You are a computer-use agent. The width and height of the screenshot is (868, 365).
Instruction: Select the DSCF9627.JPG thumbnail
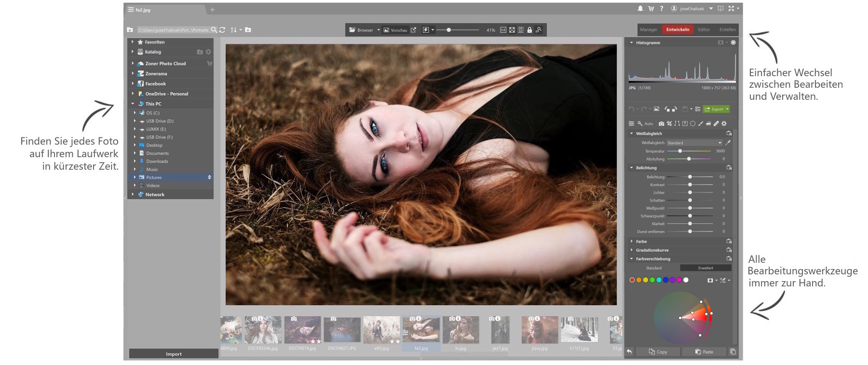click(342, 333)
